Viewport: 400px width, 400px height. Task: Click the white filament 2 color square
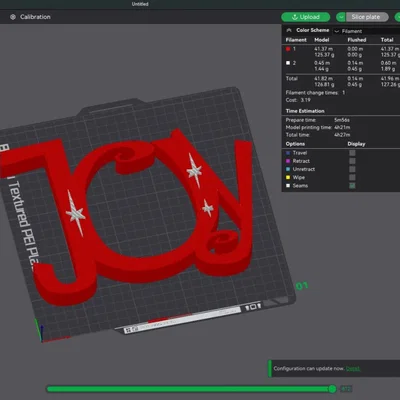coord(288,63)
